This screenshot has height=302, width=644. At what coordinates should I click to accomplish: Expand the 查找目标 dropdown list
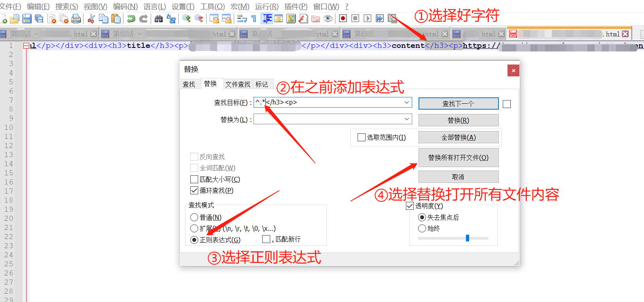tap(406, 103)
